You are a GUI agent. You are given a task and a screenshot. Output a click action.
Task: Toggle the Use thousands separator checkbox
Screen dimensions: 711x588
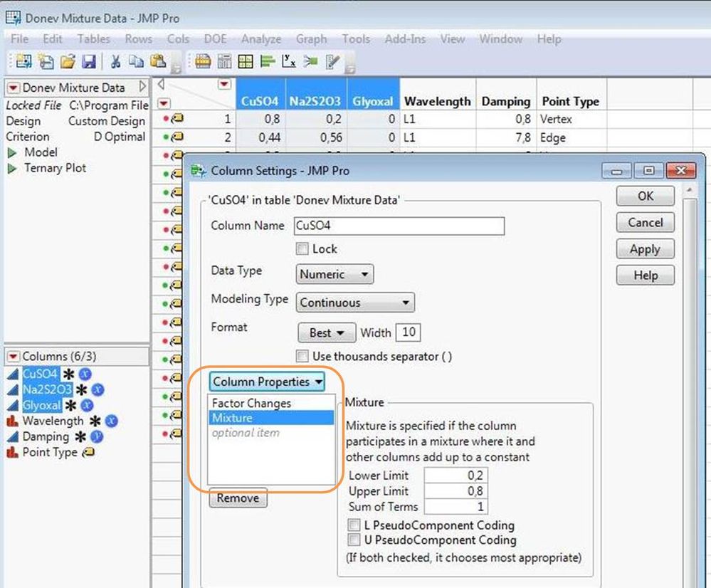tap(302, 356)
